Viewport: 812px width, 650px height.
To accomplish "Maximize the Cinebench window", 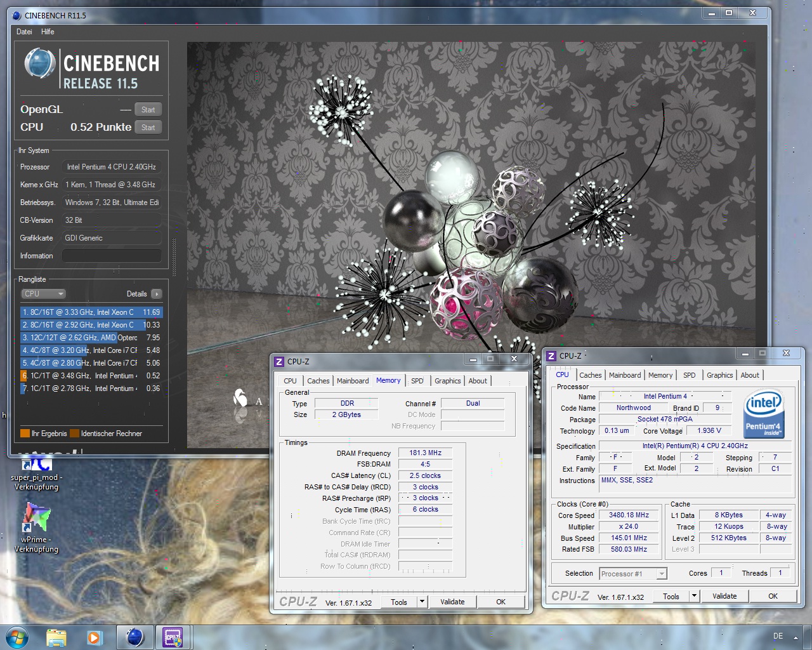I will tap(729, 13).
